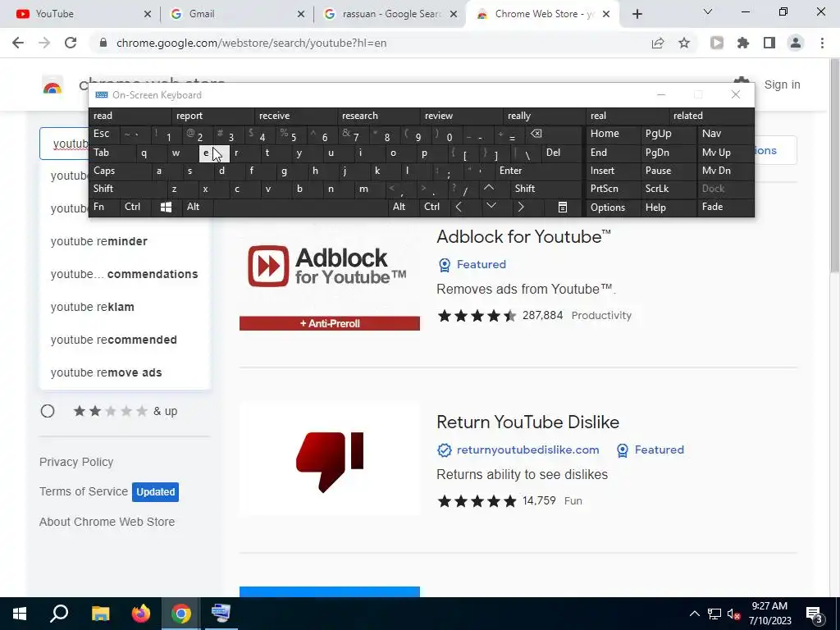Open the Terms of Service link

[x=84, y=491]
